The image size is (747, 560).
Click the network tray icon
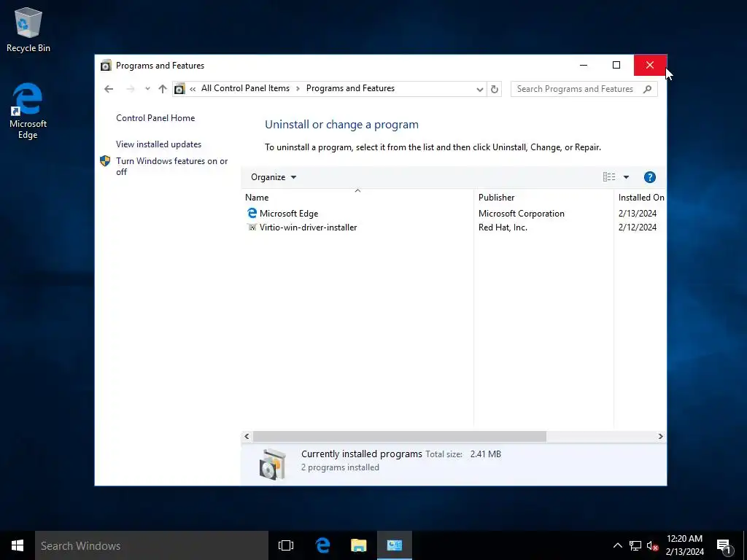[635, 545]
